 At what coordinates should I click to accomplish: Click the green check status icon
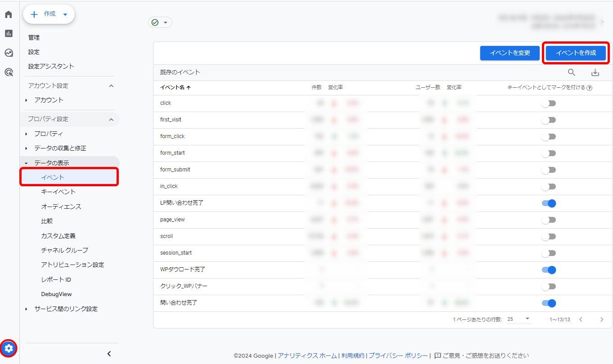point(155,22)
